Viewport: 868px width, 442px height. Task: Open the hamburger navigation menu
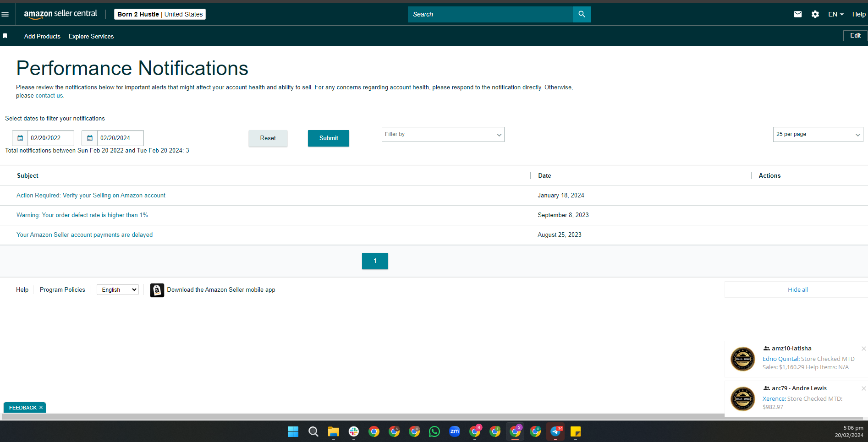click(x=5, y=14)
